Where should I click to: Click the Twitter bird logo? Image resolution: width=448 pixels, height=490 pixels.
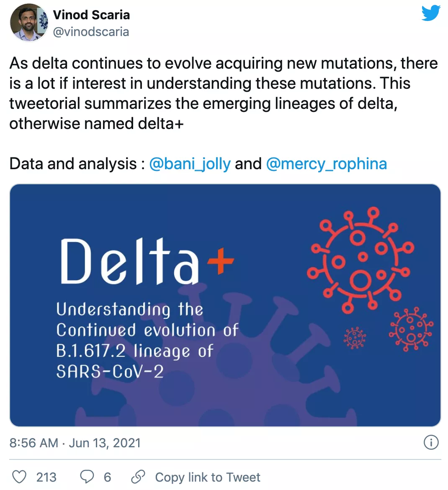point(431,13)
